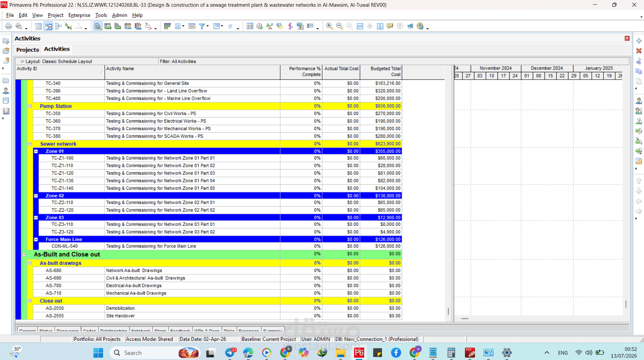
Task: Toggle the Activity Network view button
Action: (x=58, y=26)
